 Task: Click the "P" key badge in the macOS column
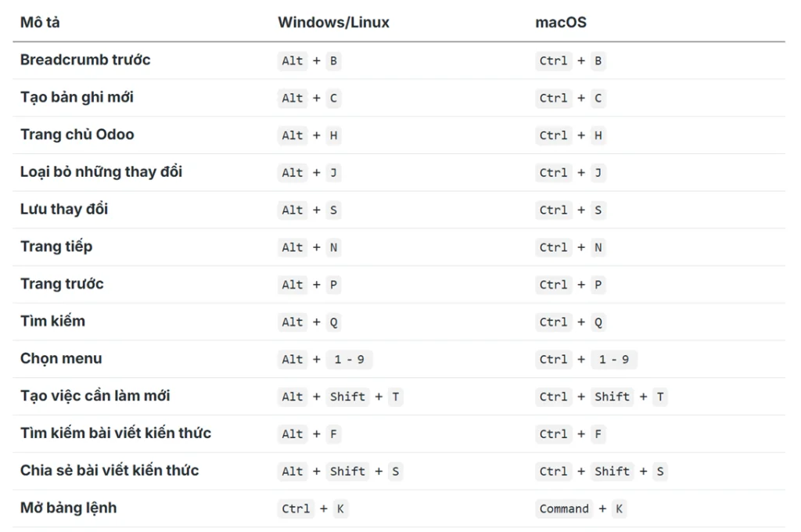coord(598,285)
